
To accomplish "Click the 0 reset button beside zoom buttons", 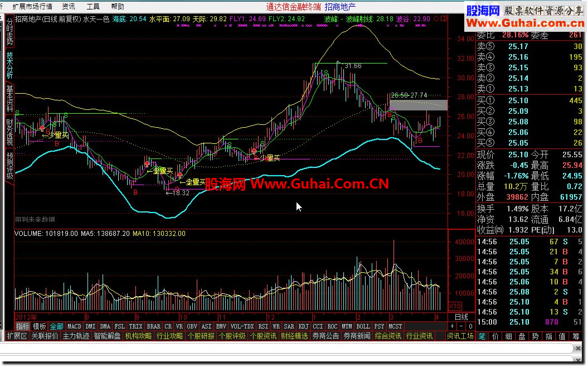I will 470,326.
